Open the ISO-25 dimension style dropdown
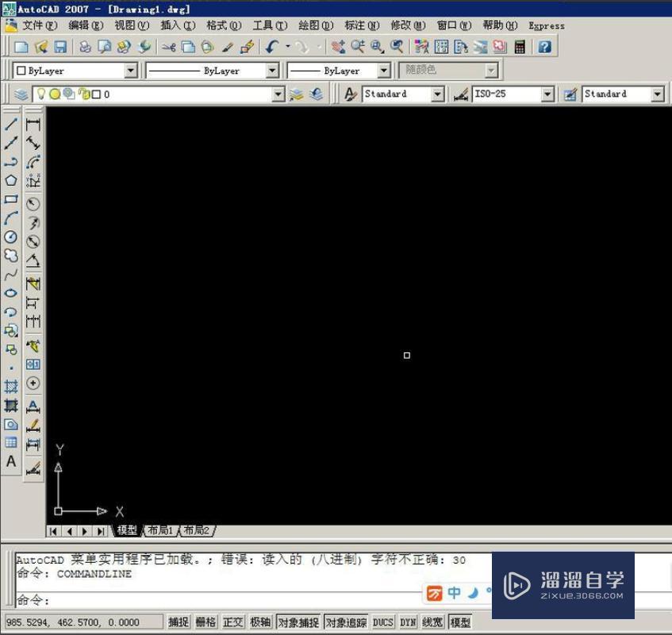The image size is (672, 635). point(547,94)
